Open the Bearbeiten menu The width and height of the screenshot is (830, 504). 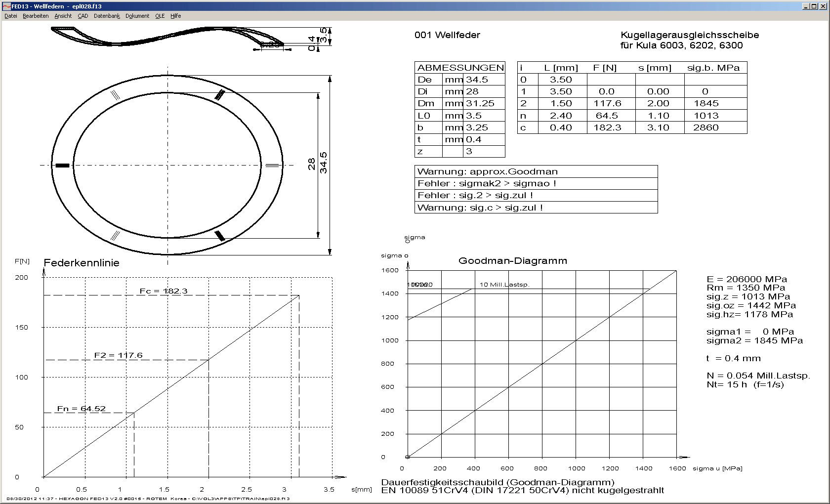click(x=36, y=16)
